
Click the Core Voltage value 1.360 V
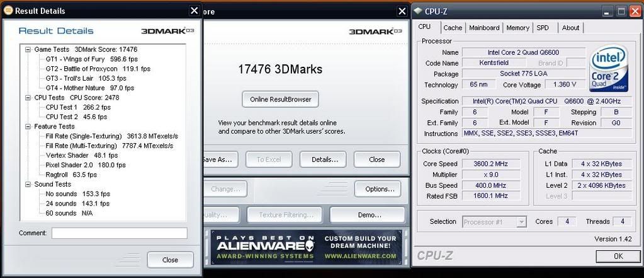click(x=565, y=84)
